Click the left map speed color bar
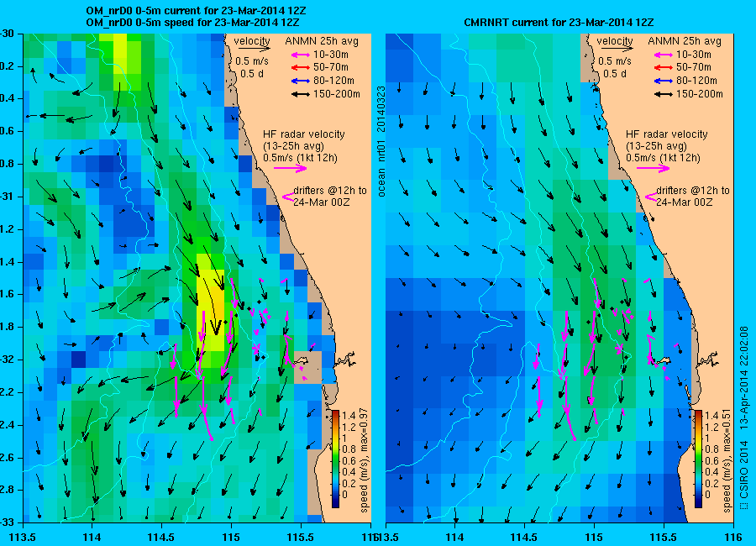 click(335, 459)
